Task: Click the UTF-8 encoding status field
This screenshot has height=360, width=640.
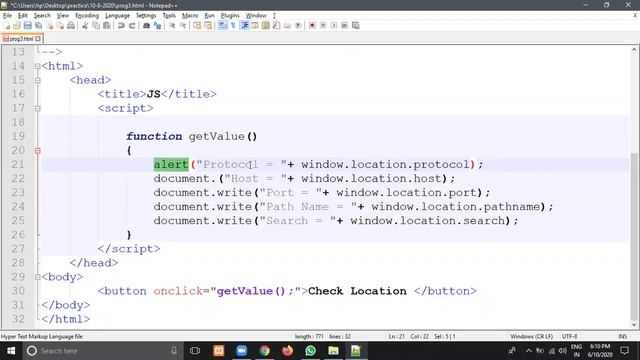Action: pyautogui.click(x=569, y=336)
